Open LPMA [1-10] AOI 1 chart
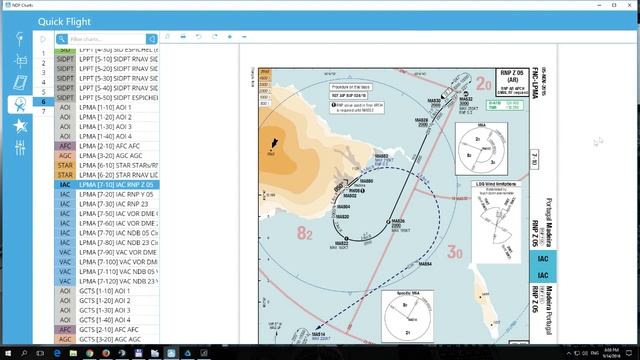Image resolution: width=640 pixels, height=360 pixels. point(107,107)
